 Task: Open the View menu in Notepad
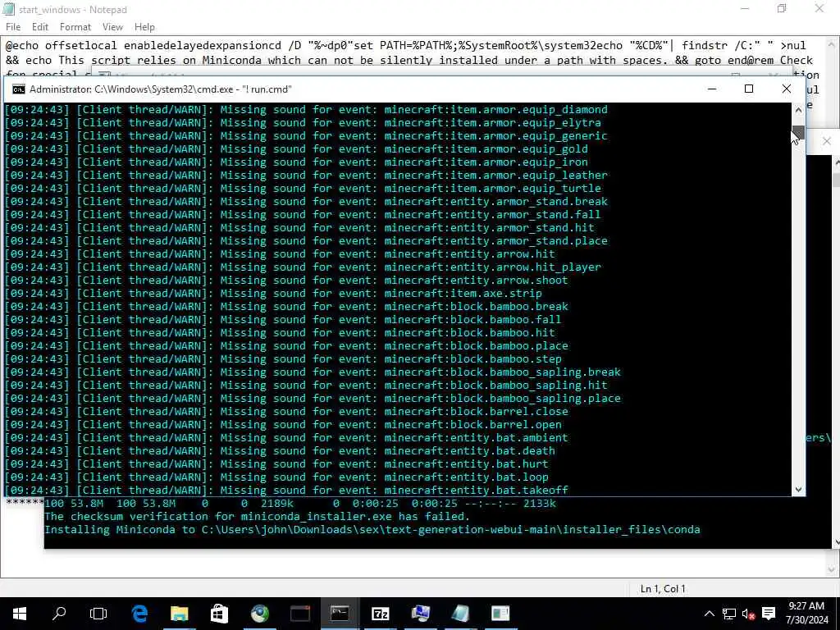(112, 27)
